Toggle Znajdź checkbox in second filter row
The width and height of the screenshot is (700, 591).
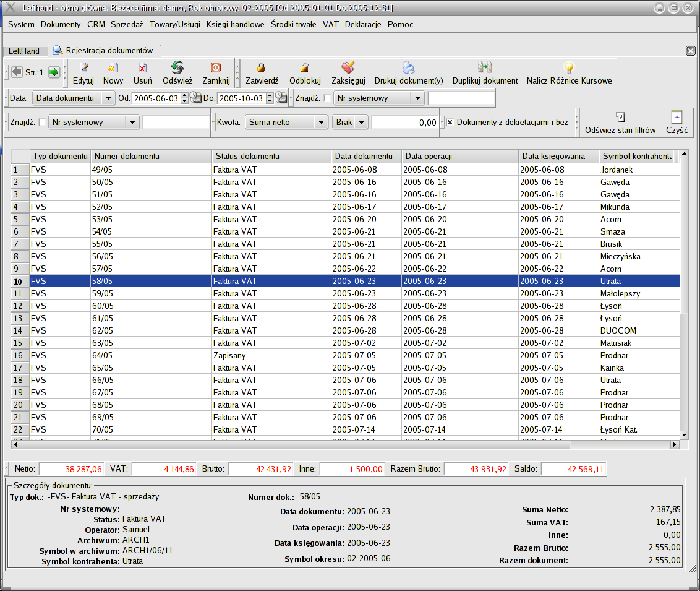(43, 123)
